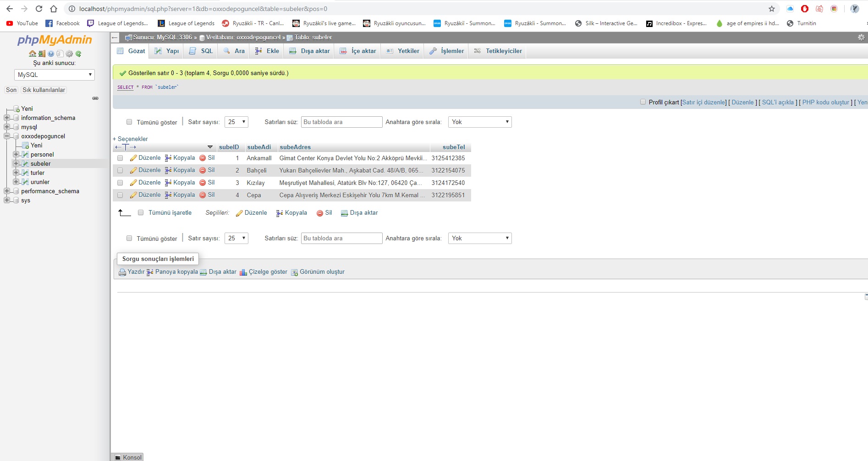Screen dimensions: 868x461
Task: Click the PHP kodu oluştur link
Action: [825, 102]
